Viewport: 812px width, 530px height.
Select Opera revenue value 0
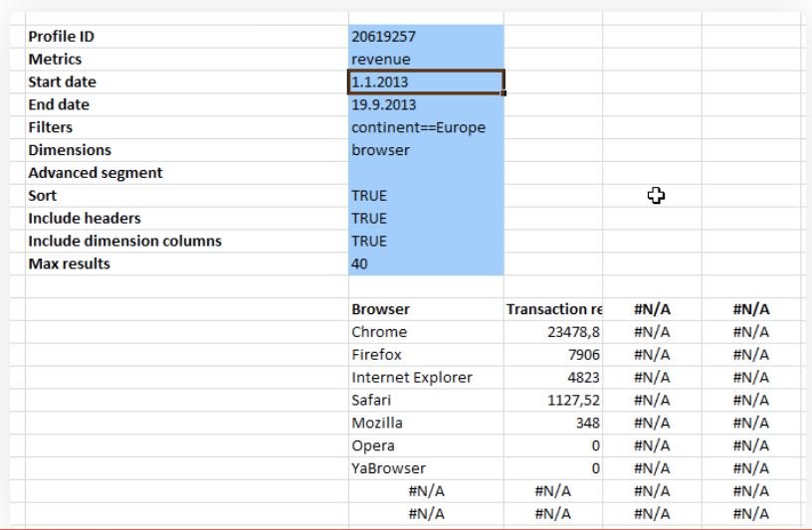553,446
